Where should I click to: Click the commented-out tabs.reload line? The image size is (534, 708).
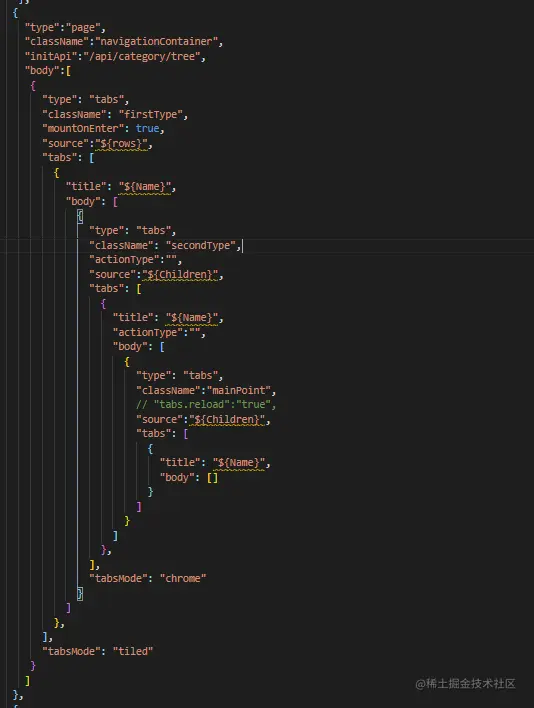point(206,404)
